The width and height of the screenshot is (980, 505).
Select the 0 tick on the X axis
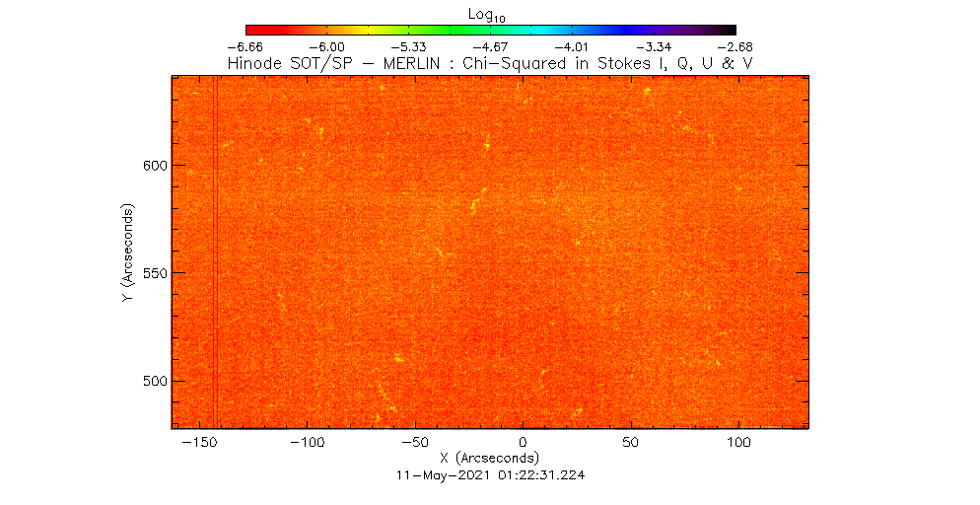(523, 443)
